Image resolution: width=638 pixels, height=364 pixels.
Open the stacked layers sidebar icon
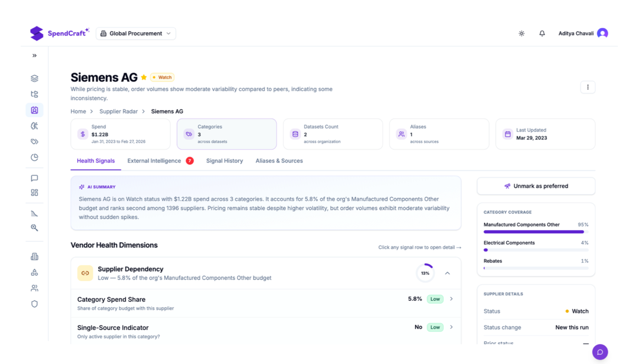(34, 78)
